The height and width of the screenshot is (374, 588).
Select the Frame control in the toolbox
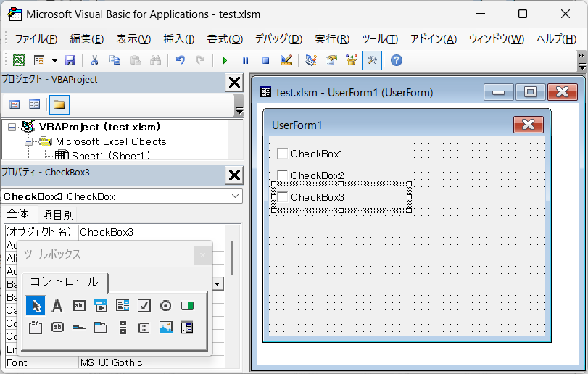(x=36, y=328)
